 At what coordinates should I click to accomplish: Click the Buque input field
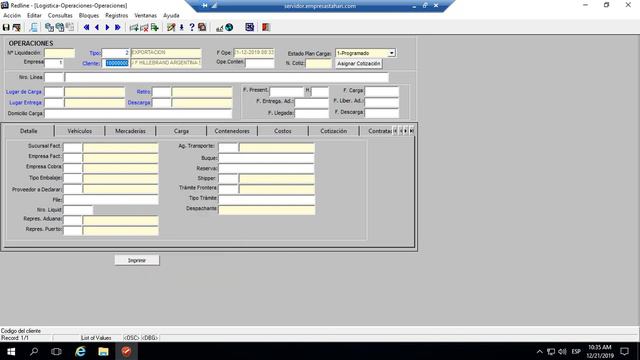point(267,158)
